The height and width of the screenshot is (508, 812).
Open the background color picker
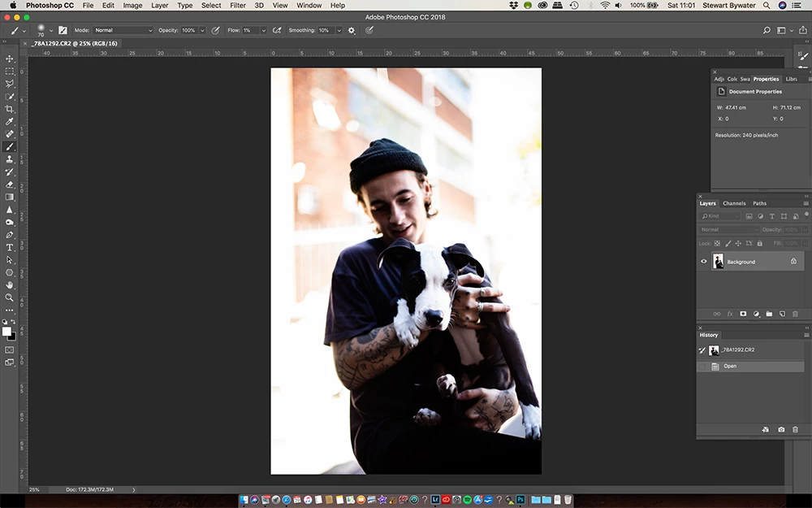tap(14, 337)
